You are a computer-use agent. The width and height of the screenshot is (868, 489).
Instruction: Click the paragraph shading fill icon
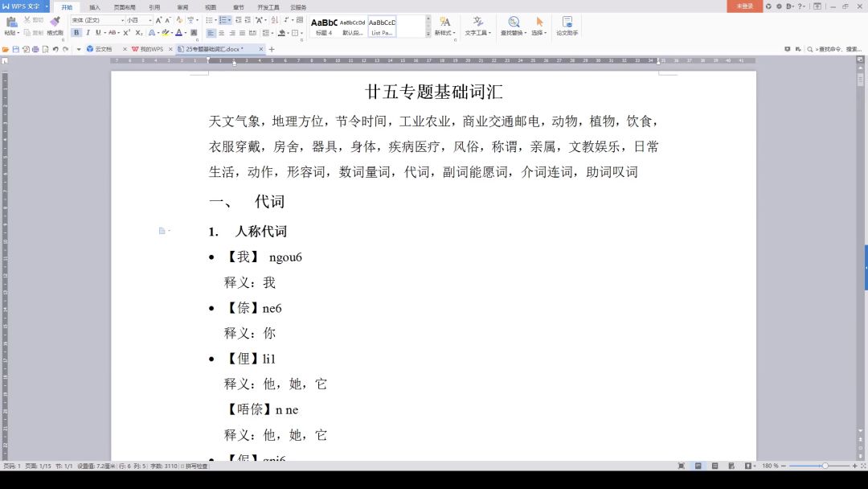click(282, 33)
